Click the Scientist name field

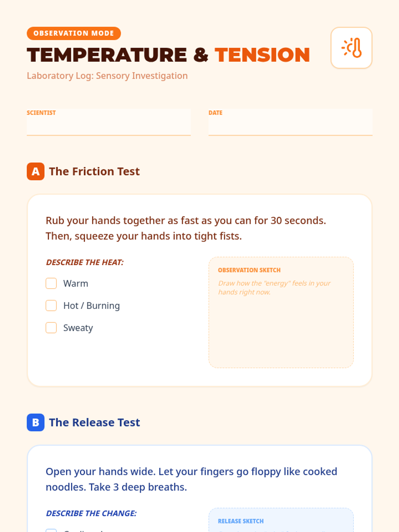[109, 122]
